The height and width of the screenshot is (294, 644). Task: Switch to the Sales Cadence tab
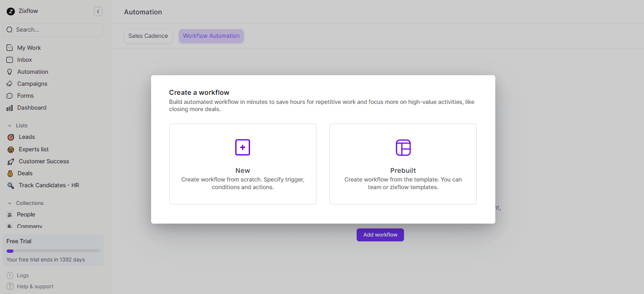148,35
